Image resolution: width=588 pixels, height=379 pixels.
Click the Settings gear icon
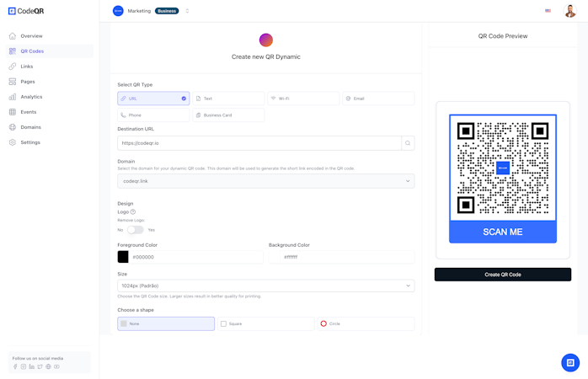coord(13,142)
